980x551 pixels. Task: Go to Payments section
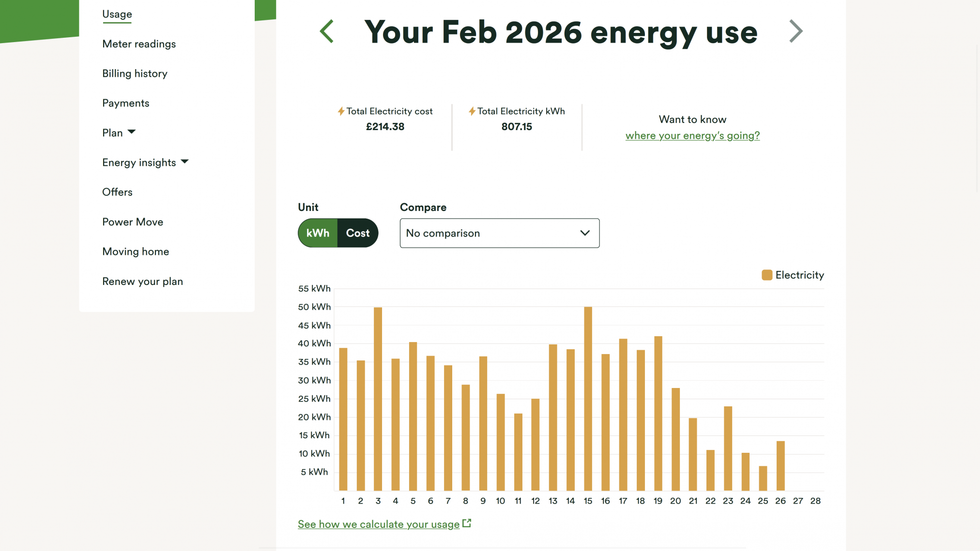(125, 103)
